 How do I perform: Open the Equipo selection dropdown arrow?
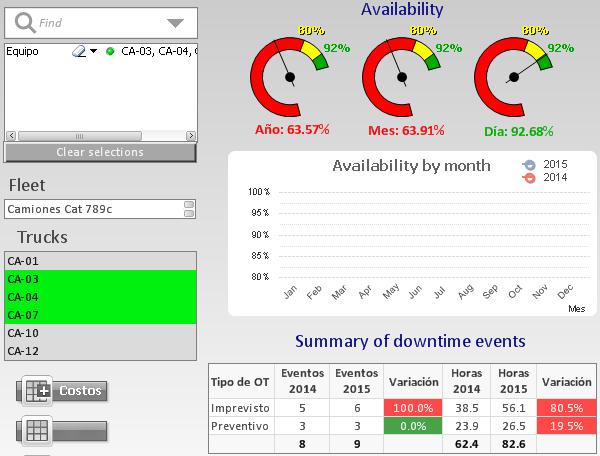click(x=94, y=51)
